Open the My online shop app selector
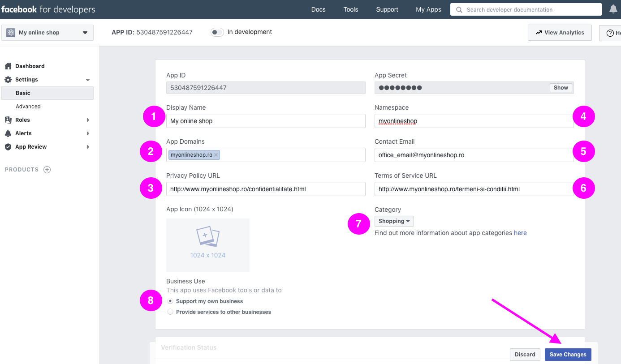This screenshot has width=621, height=364. coord(47,33)
